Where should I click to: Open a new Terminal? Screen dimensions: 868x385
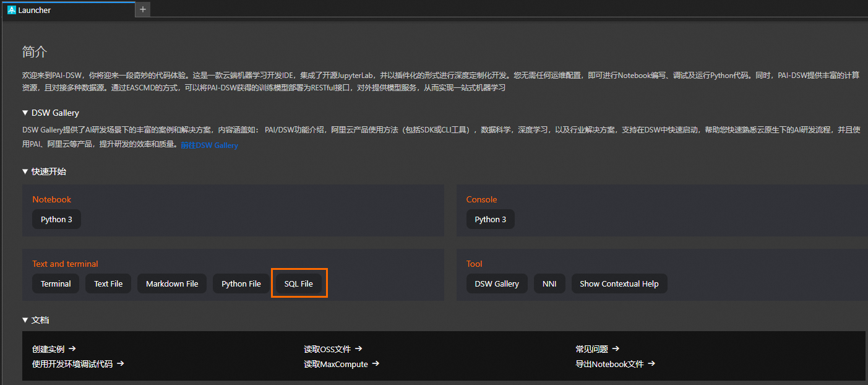pos(56,283)
